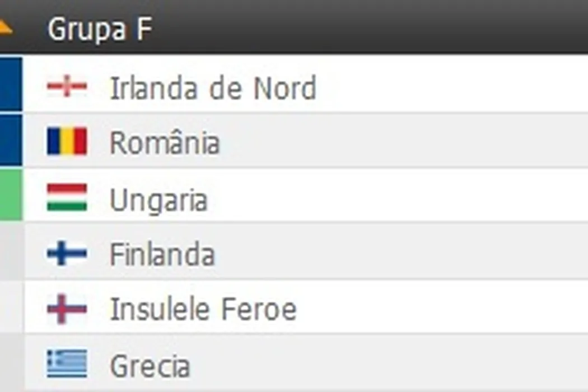Click the Romanian tricolor flag icon

click(x=67, y=142)
